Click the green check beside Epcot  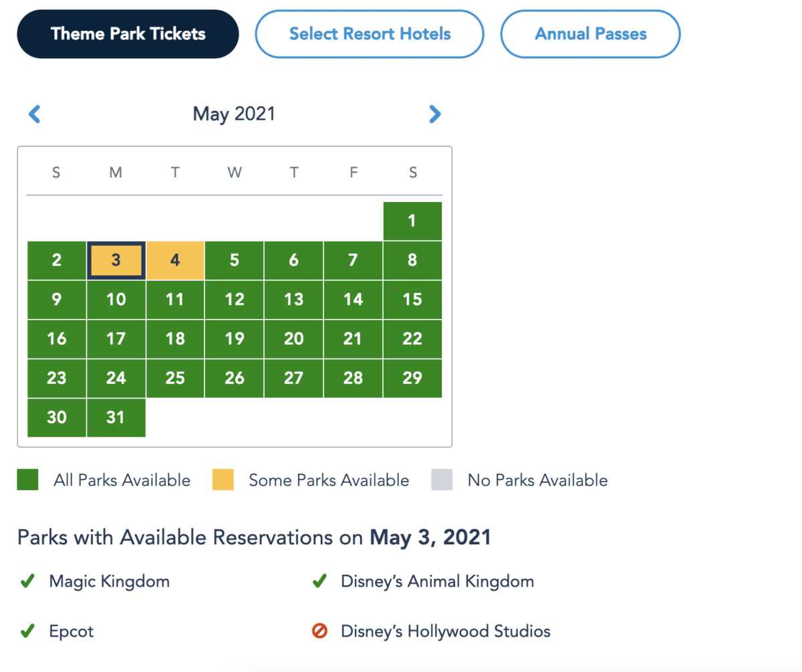coord(27,631)
